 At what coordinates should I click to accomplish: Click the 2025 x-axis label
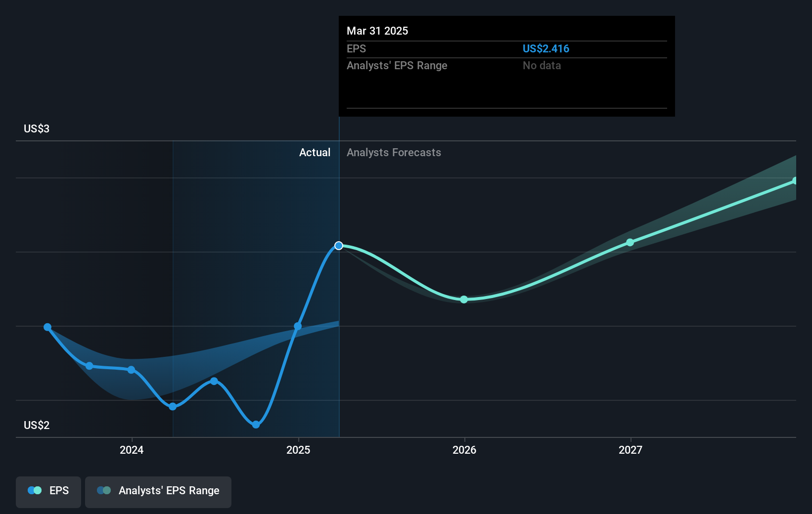(x=298, y=450)
